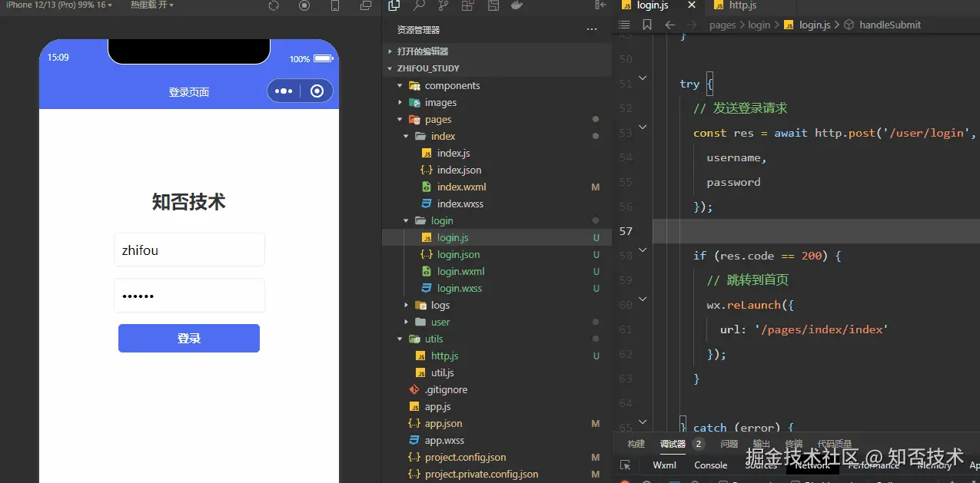Viewport: 980px width, 483px height.
Task: Collapse the ZHIFOU_STUDY root folder
Action: (x=428, y=68)
